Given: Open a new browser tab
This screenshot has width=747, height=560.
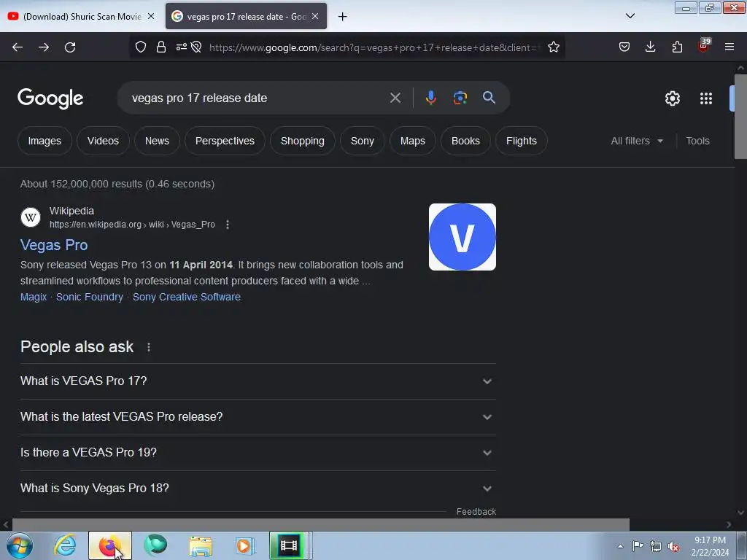Looking at the screenshot, I should [x=342, y=17].
